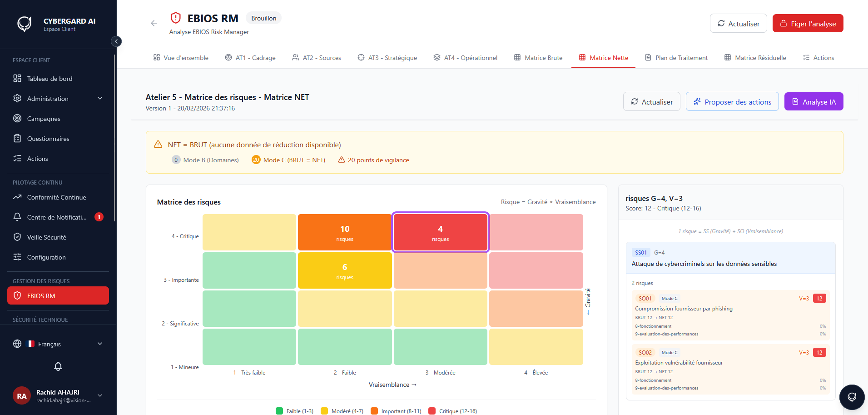Launch Analyse IA
This screenshot has width=868, height=415.
(x=813, y=101)
